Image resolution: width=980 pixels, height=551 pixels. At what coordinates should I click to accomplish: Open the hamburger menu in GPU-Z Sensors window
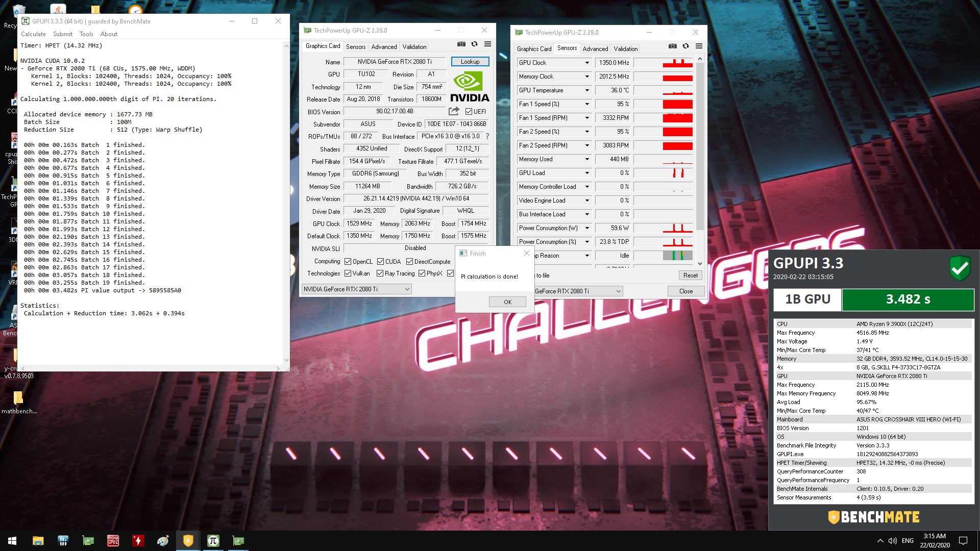point(699,46)
